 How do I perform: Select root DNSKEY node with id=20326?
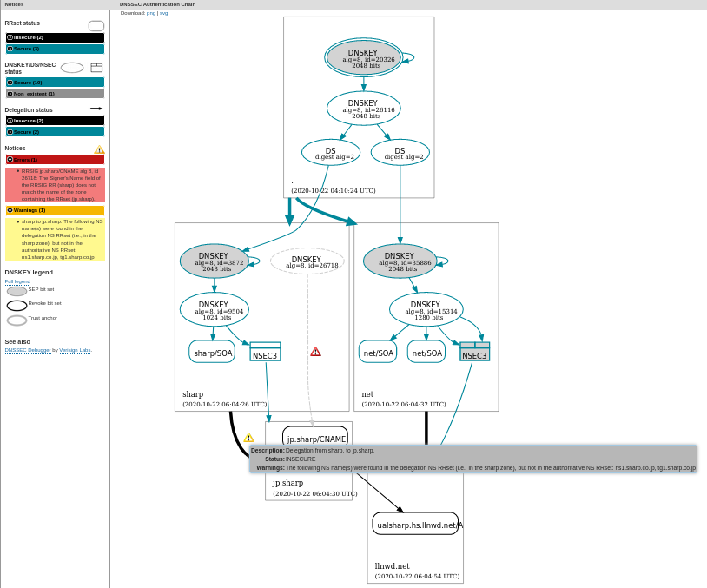(363, 59)
